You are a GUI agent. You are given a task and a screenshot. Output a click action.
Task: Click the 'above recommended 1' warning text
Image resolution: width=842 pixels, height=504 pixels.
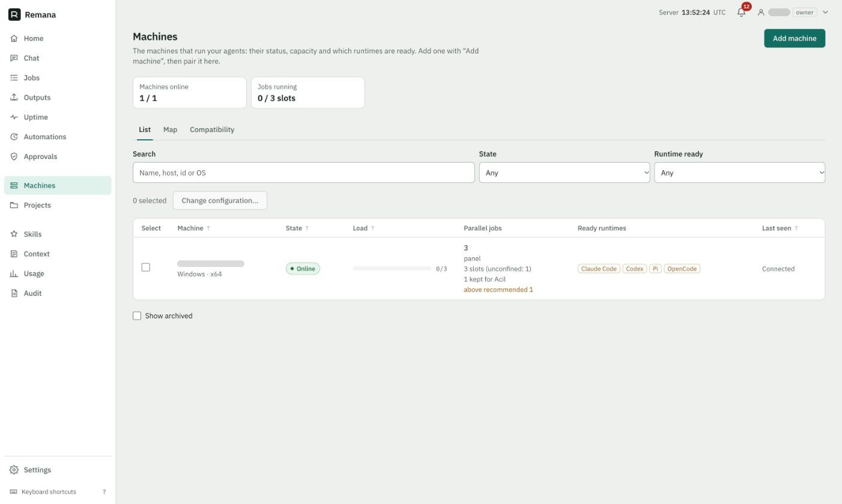coord(498,290)
